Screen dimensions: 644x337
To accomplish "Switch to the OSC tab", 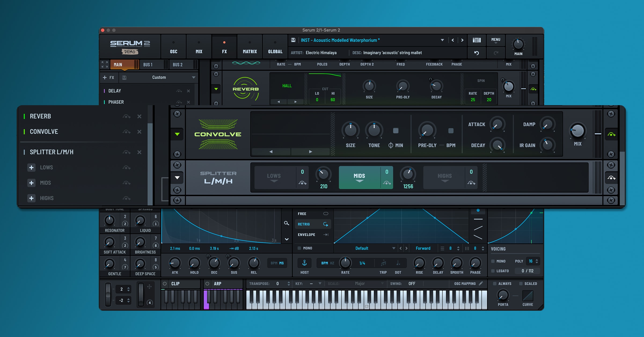I will [174, 46].
